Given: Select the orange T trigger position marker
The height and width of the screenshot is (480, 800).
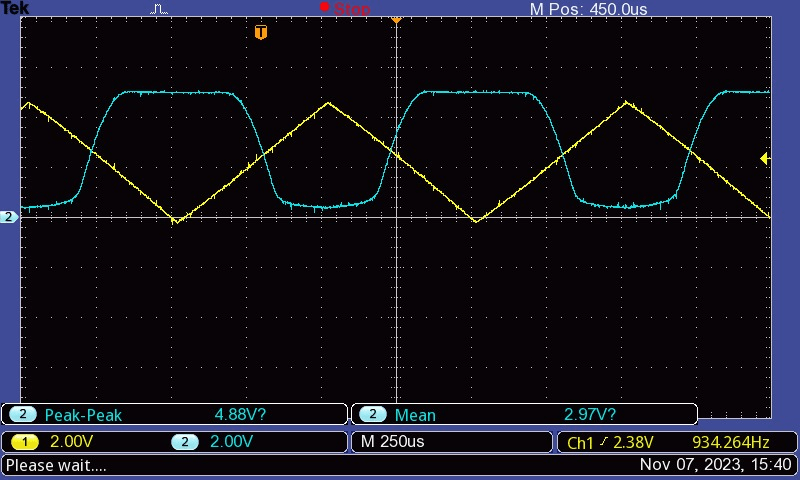Looking at the screenshot, I should pyautogui.click(x=261, y=33).
